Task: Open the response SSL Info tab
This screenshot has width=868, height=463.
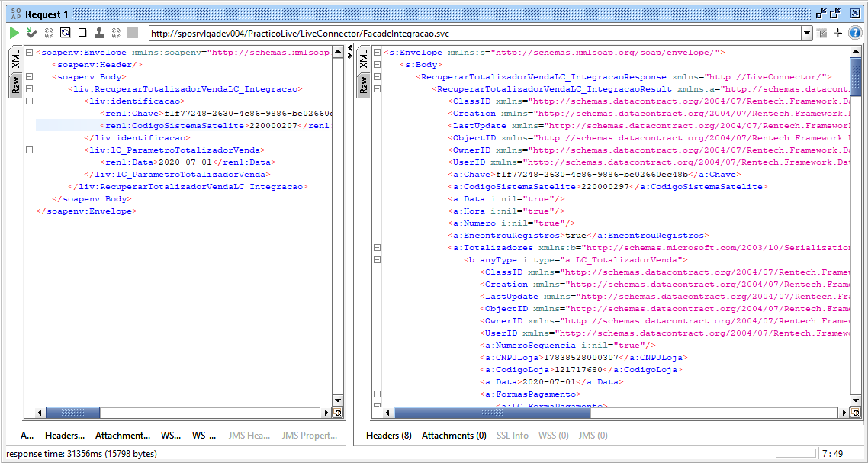Action: (x=512, y=436)
